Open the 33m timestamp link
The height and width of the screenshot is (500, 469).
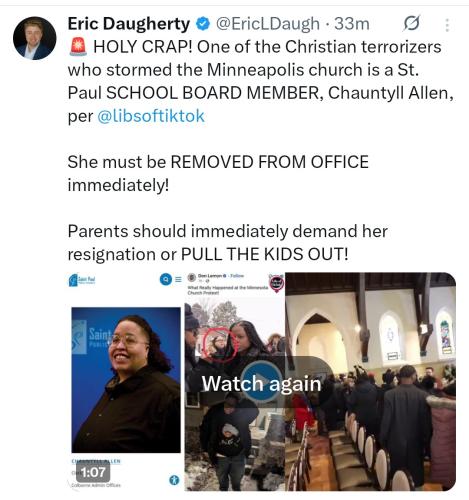click(352, 24)
